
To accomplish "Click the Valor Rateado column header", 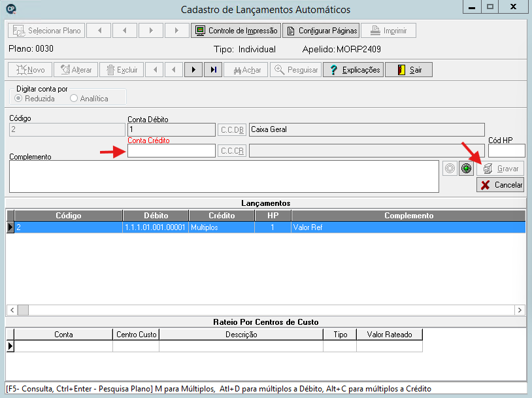I will click(x=390, y=335).
